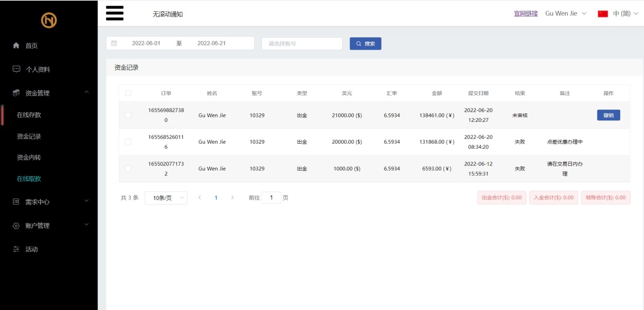
Task: Click the 活动 sliders icon
Action: (16, 249)
